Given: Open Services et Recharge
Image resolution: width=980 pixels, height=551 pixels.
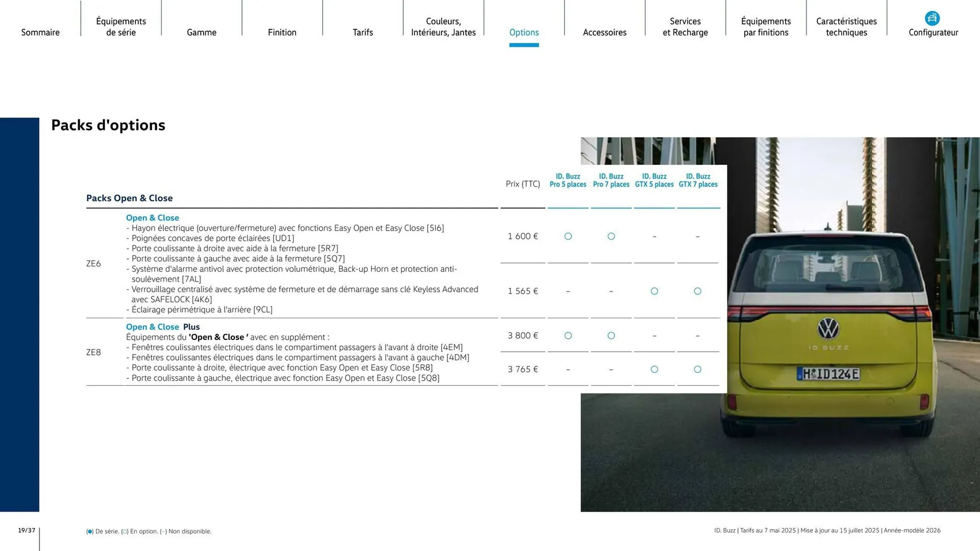Looking at the screenshot, I should (x=685, y=27).
